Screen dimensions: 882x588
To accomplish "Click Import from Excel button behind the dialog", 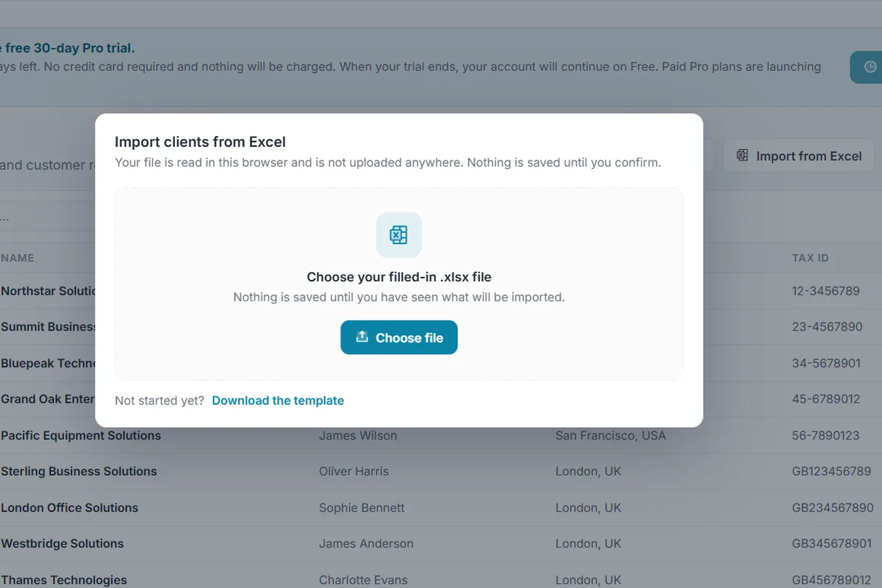I will pos(799,156).
